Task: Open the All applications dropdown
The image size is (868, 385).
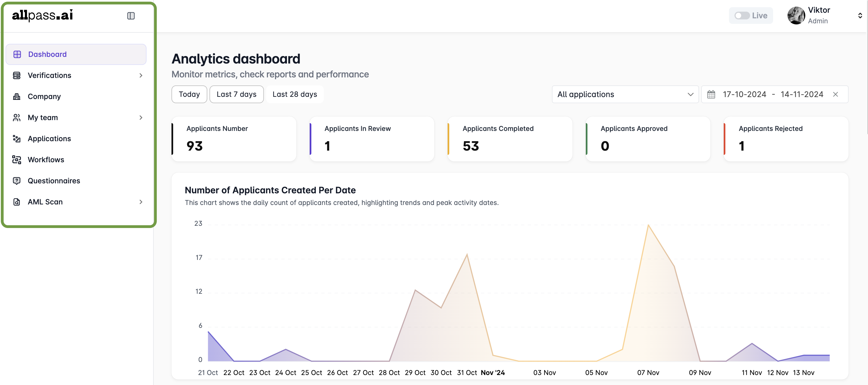Action: coord(625,94)
